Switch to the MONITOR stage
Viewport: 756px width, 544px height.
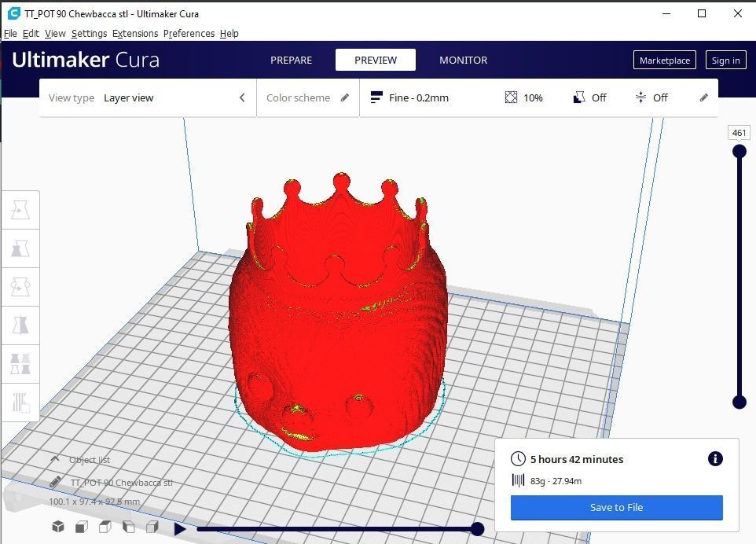[464, 61]
